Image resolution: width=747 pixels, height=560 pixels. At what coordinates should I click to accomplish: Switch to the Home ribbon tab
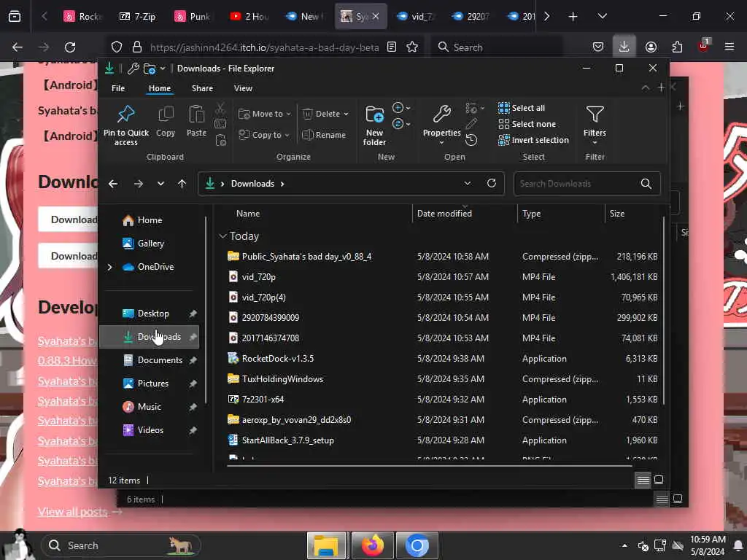coord(160,88)
